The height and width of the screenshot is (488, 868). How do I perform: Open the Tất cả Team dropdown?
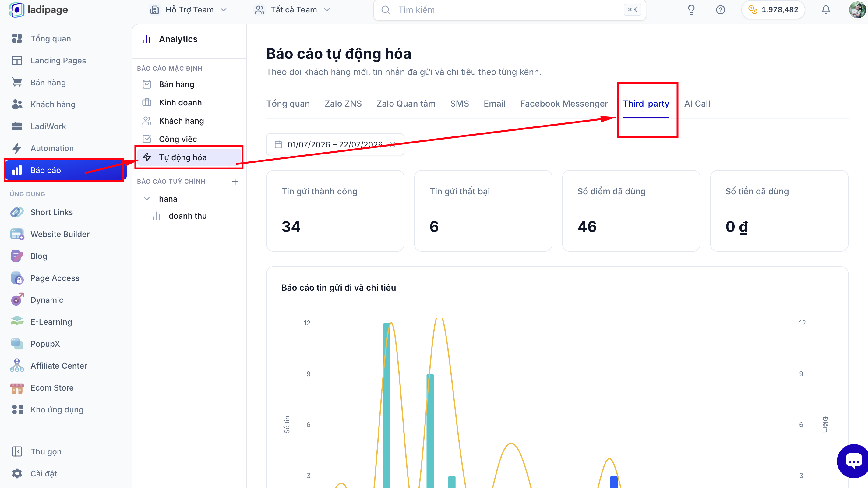tap(292, 10)
